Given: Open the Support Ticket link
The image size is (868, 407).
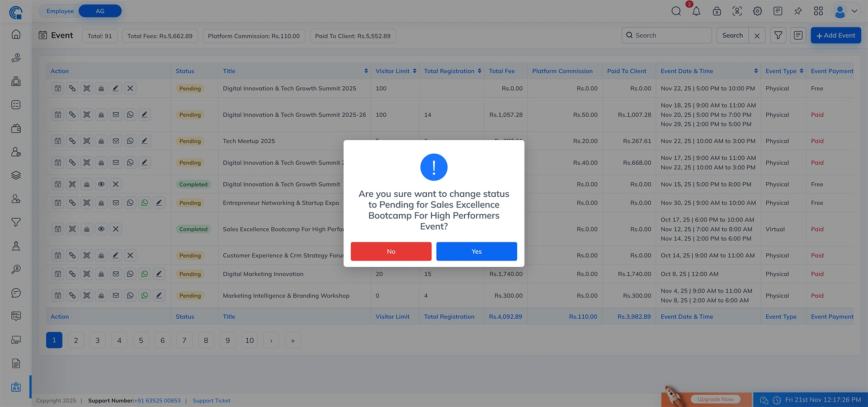Looking at the screenshot, I should click(x=211, y=401).
